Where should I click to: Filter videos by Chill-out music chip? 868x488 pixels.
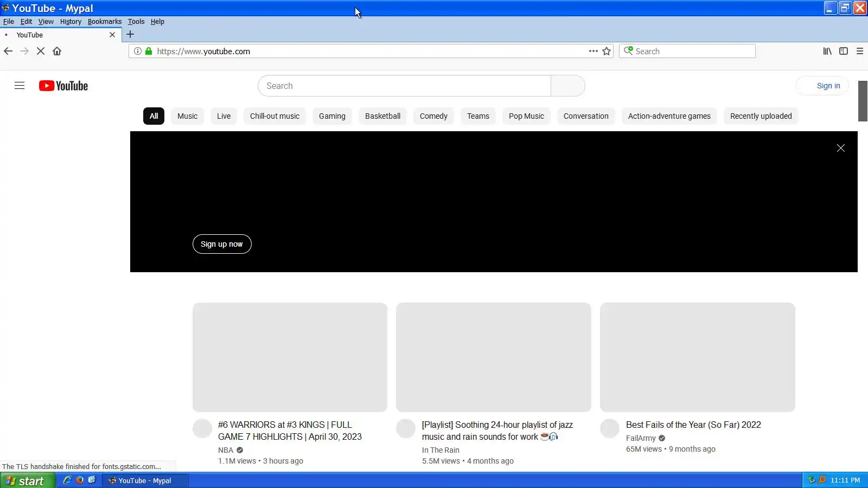(275, 116)
